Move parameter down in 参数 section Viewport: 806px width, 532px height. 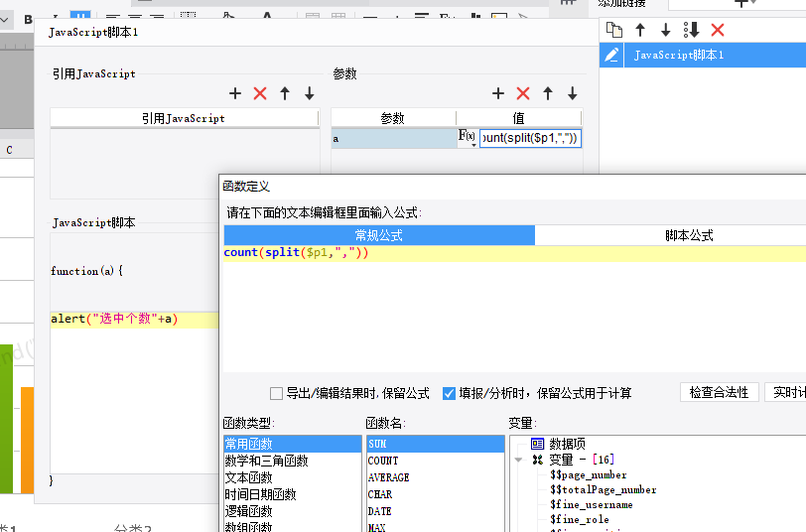(x=572, y=93)
